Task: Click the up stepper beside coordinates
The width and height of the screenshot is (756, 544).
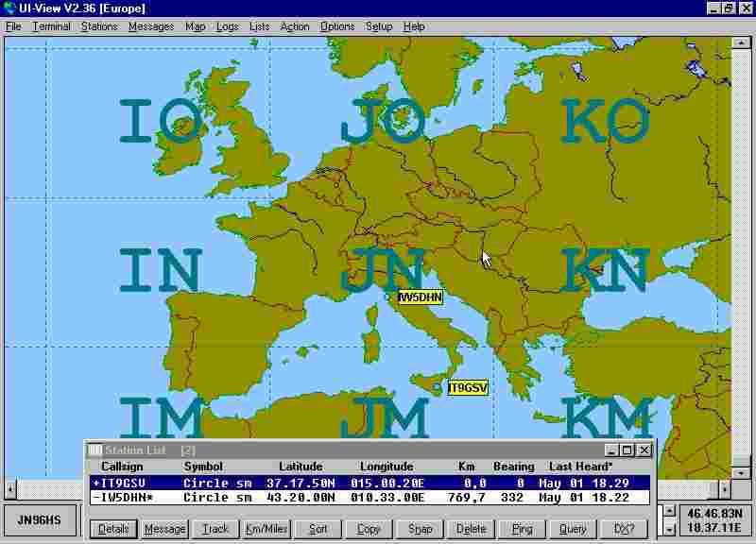Action: click(x=669, y=512)
